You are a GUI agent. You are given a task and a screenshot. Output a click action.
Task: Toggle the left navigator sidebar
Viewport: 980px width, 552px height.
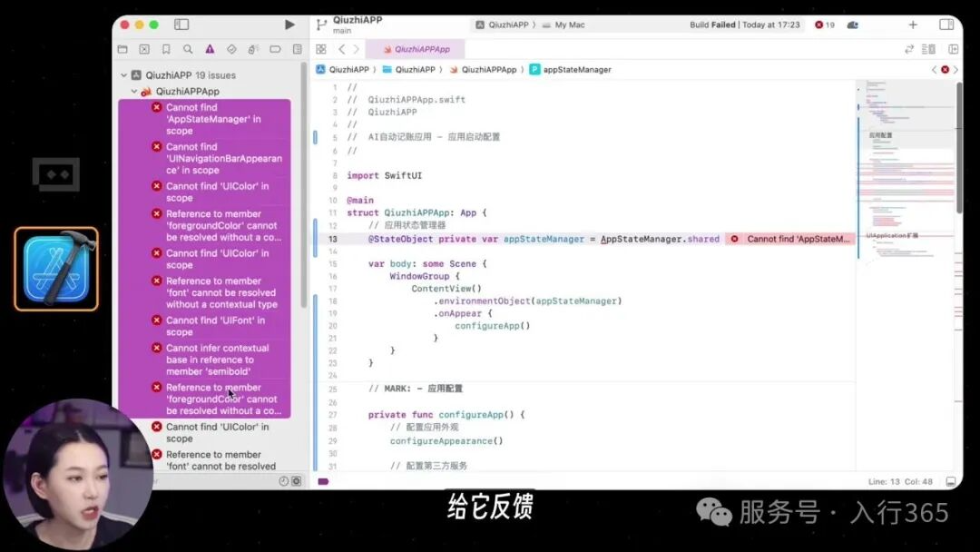pos(181,25)
